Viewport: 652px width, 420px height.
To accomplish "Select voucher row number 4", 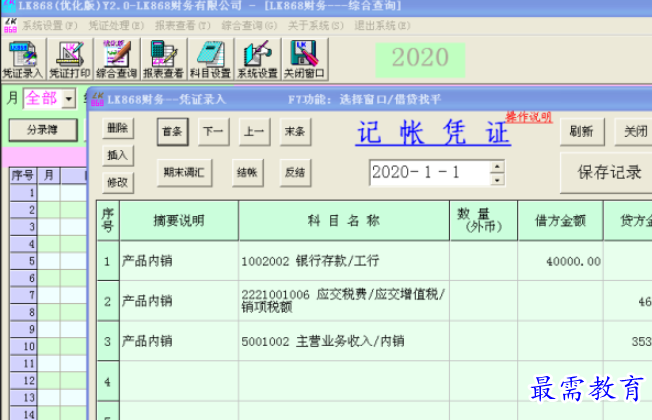I will [x=108, y=381].
